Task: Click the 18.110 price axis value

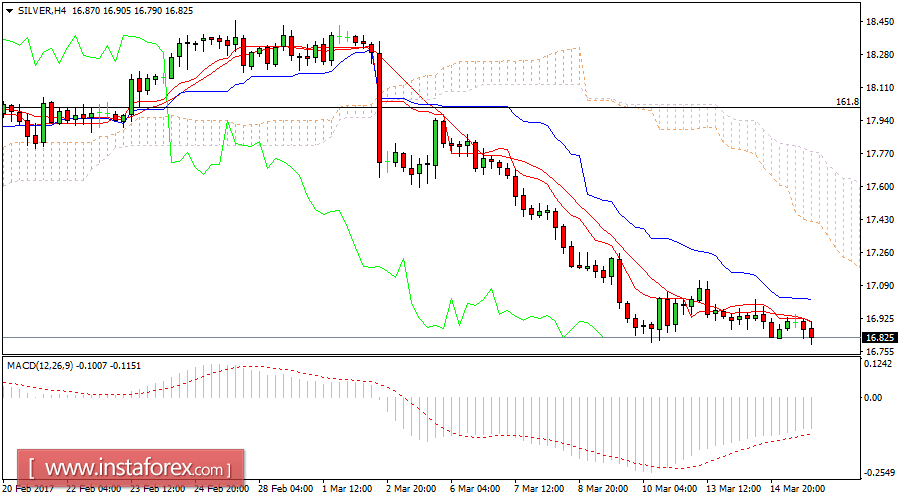Action: (879, 88)
